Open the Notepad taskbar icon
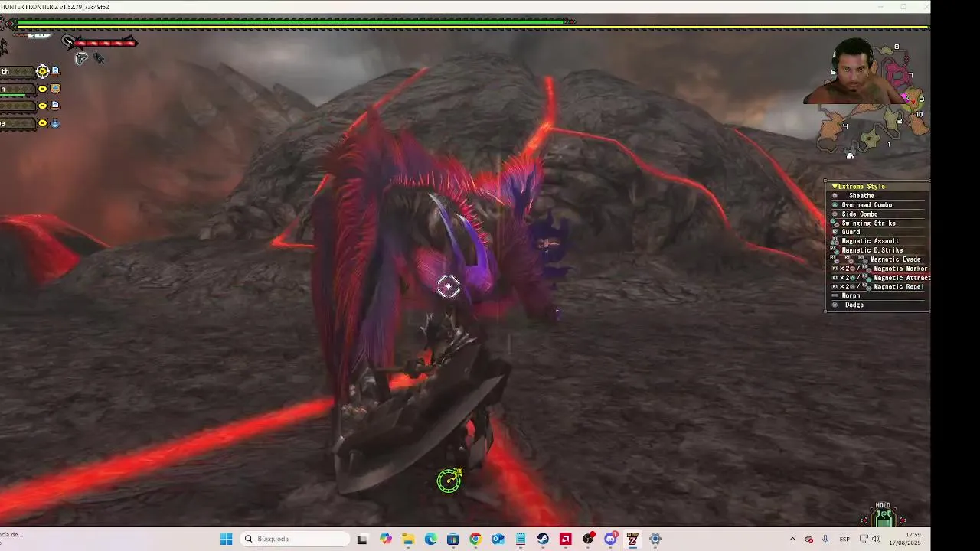 (x=521, y=539)
